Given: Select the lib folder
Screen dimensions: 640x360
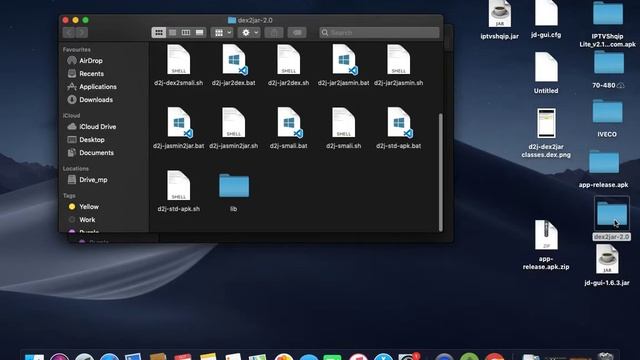Looking at the screenshot, I should point(233,192).
